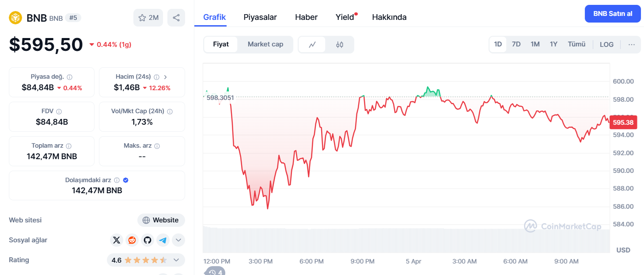The height and width of the screenshot is (275, 644).
Task: Open info icon beside Dolaşımdaki arz
Action: pyautogui.click(x=117, y=180)
